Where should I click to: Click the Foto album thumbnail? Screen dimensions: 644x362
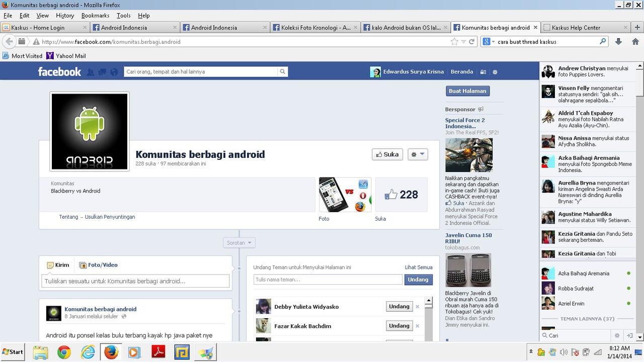coord(345,195)
